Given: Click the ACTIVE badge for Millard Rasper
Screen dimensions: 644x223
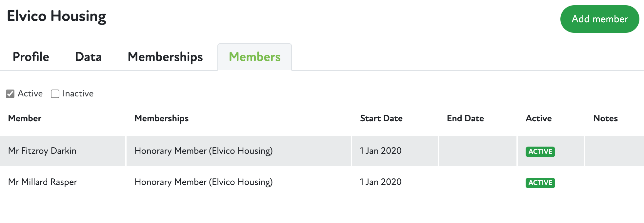Looking at the screenshot, I should 540,183.
